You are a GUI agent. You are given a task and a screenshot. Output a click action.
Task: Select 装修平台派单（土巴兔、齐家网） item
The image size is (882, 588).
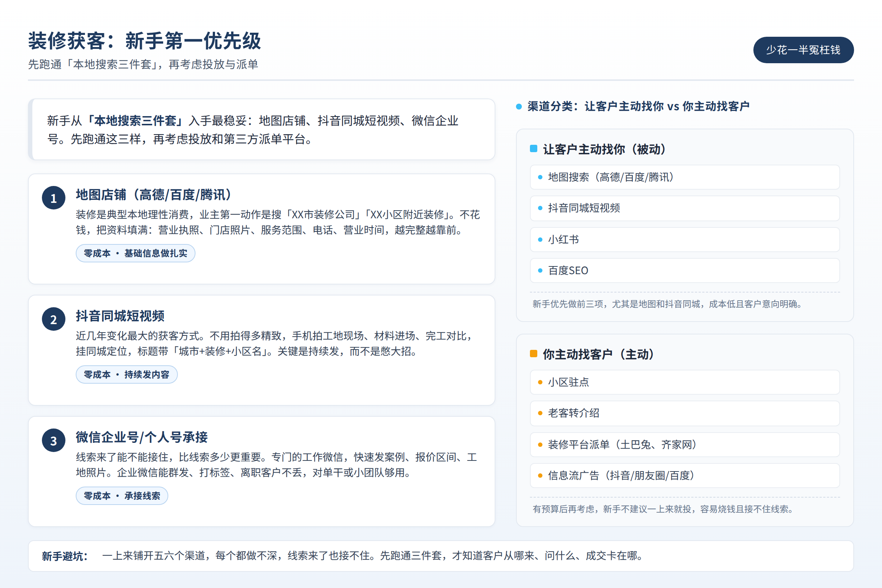pyautogui.click(x=685, y=444)
